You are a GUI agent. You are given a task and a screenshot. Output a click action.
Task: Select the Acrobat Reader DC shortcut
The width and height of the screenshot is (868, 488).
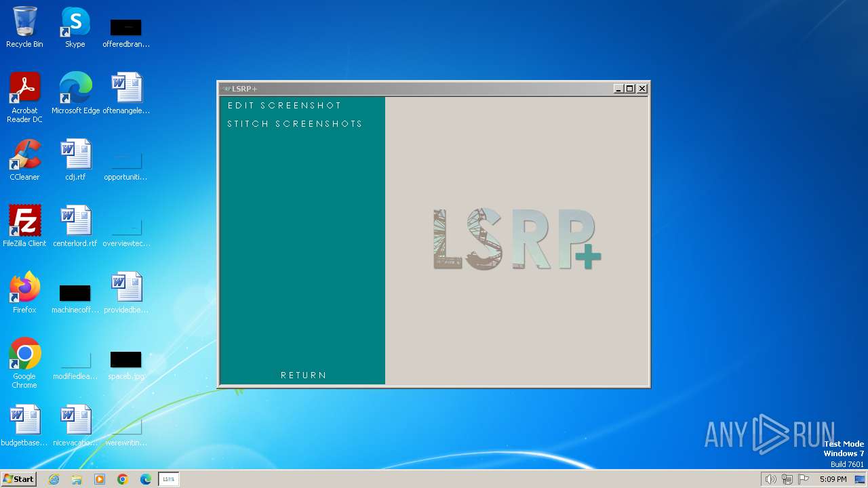24,98
